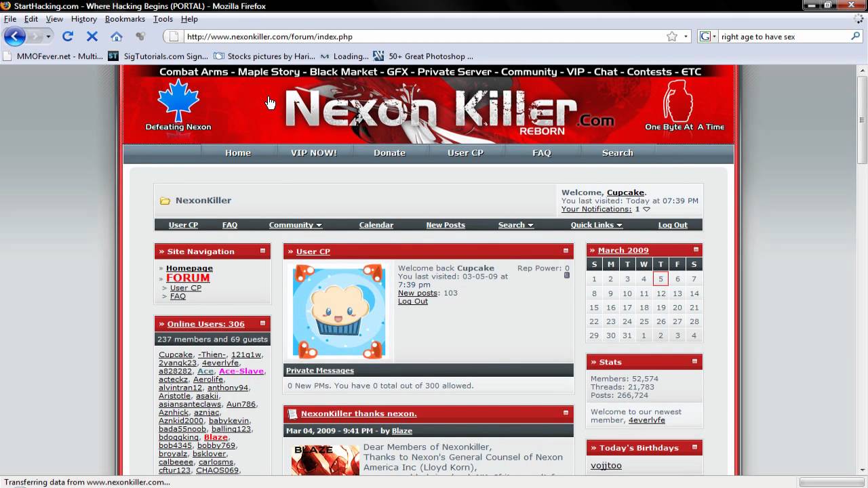Image resolution: width=868 pixels, height=488 pixels.
Task: Bookmark this page with the star icon
Action: (x=672, y=37)
